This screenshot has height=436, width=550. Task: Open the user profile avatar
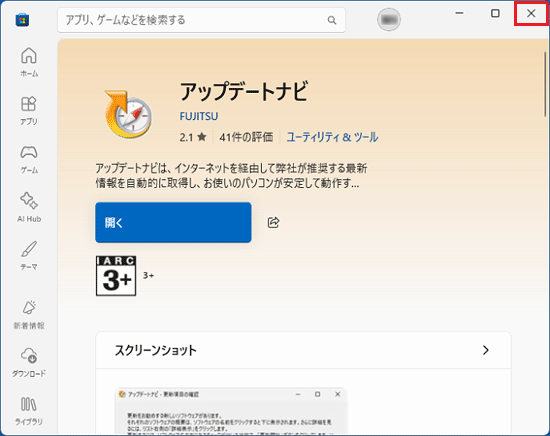tap(389, 19)
